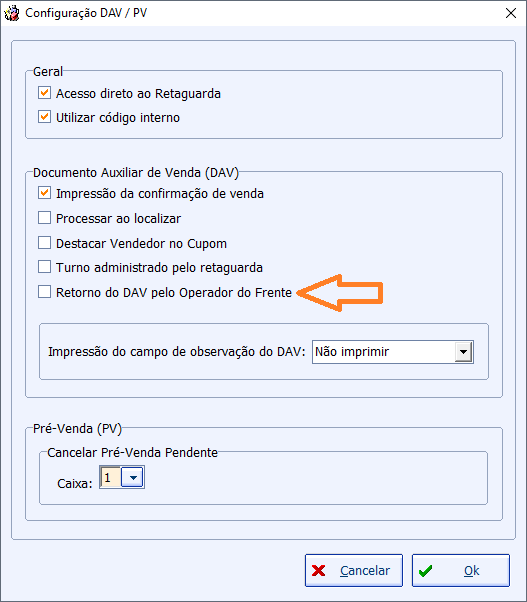Uncheck Acesso direto ao Retaguarda
The width and height of the screenshot is (527, 602).
45,93
